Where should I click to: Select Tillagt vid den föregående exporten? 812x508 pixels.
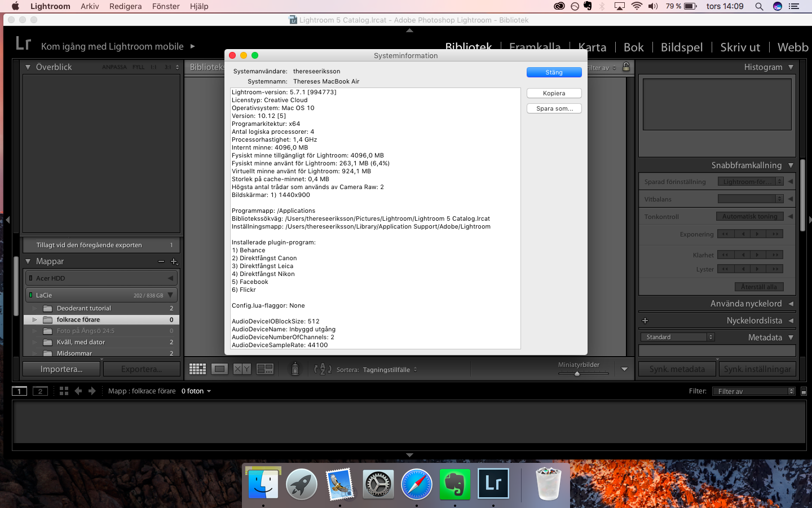pos(101,245)
